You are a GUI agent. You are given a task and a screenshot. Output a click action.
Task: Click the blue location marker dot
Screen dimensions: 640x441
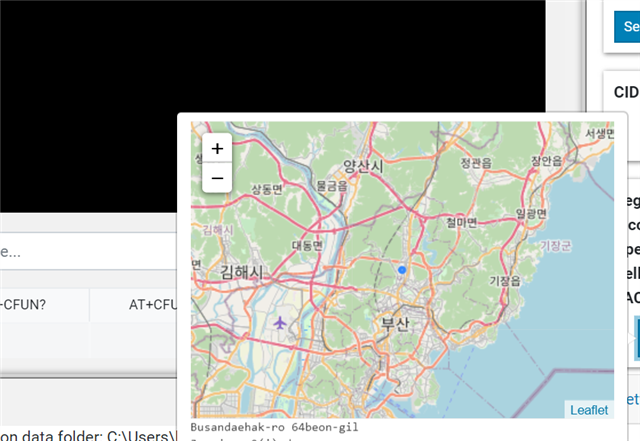[402, 270]
